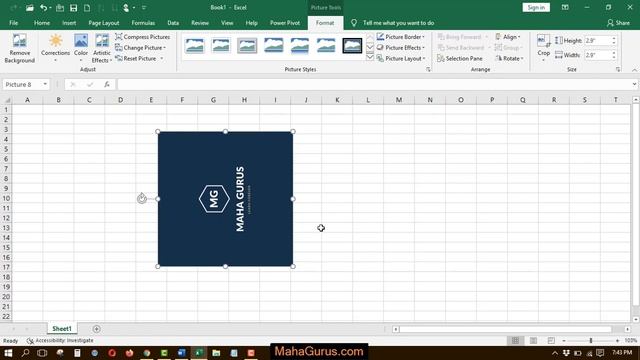Switch to Page Break Preview icon in status bar

[551, 340]
